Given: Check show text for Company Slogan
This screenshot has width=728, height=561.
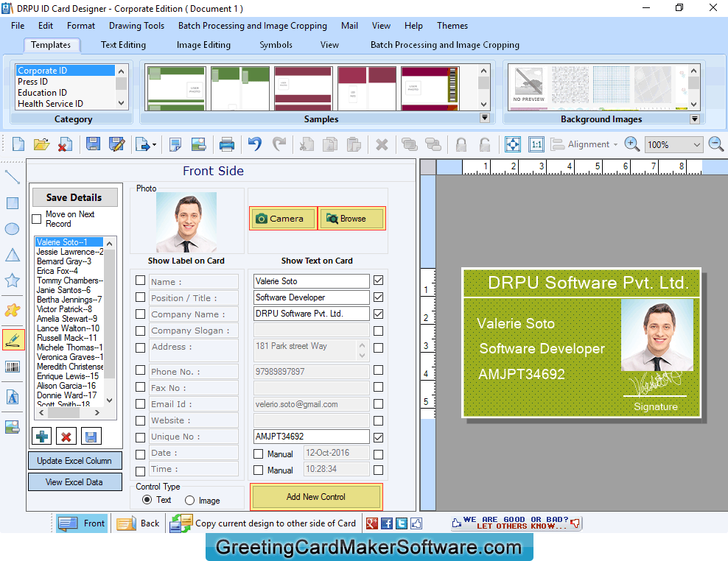Looking at the screenshot, I should [379, 331].
